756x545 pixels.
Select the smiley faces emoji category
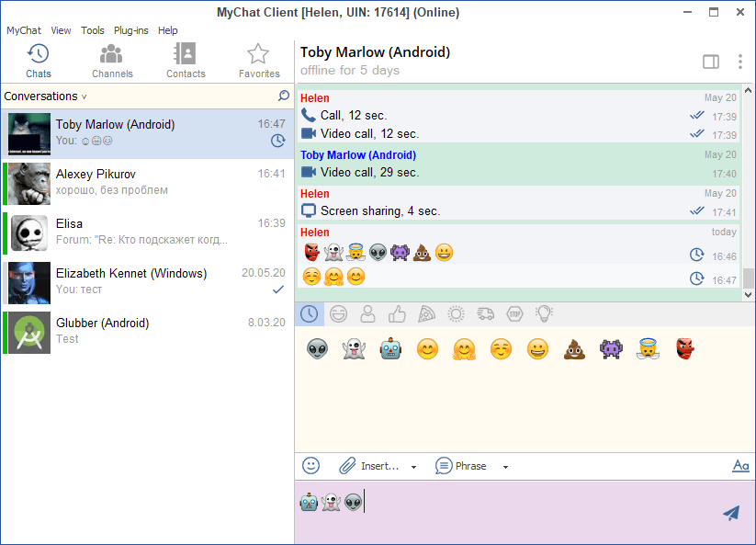338,314
